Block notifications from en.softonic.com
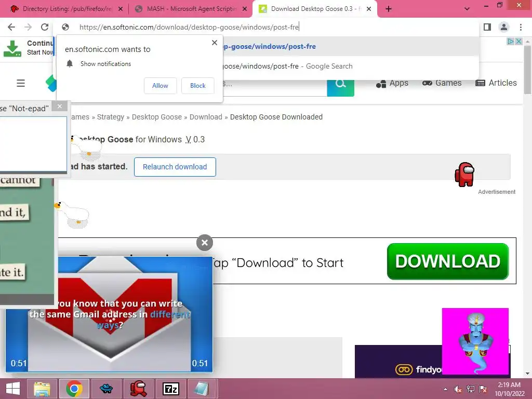Image resolution: width=532 pixels, height=399 pixels. coord(198,86)
